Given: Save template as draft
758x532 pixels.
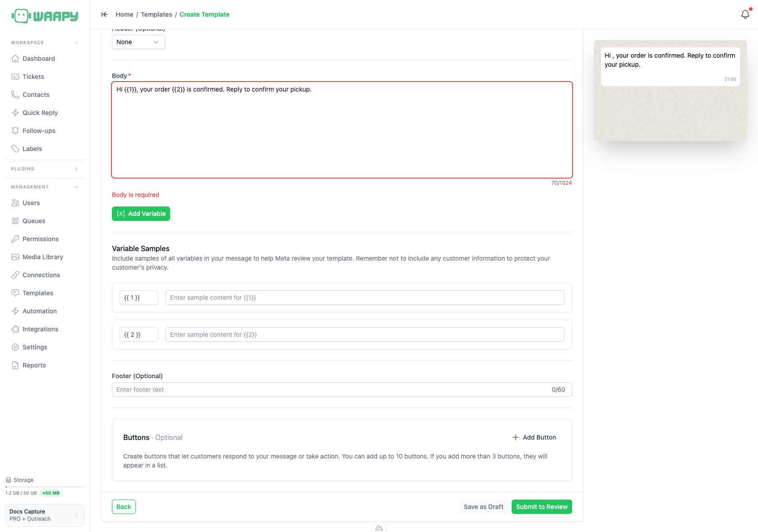Looking at the screenshot, I should click(x=483, y=507).
